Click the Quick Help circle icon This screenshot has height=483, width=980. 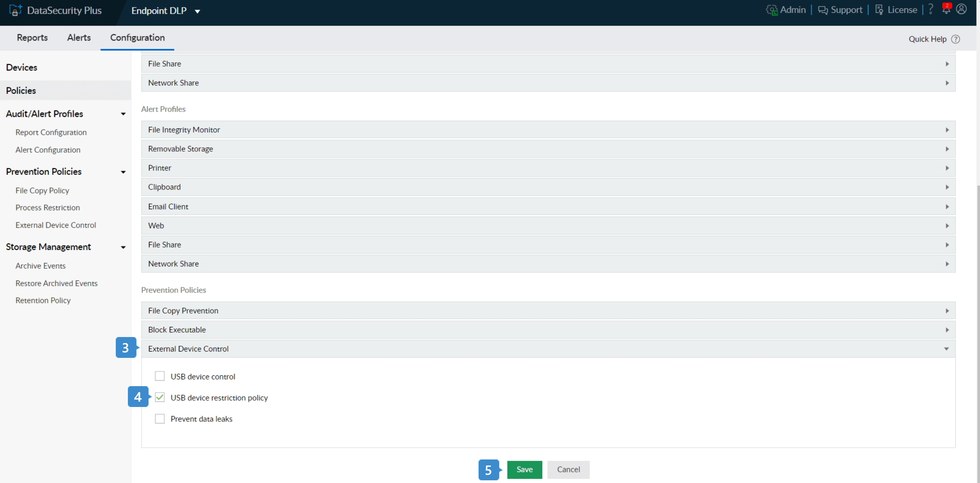(955, 39)
